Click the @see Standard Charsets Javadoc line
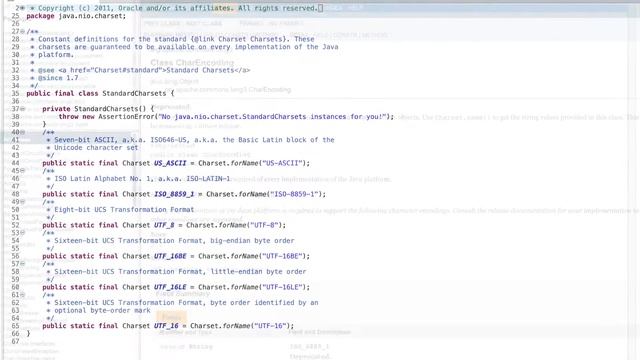This screenshot has height=360, width=640. pyautogui.click(x=144, y=70)
